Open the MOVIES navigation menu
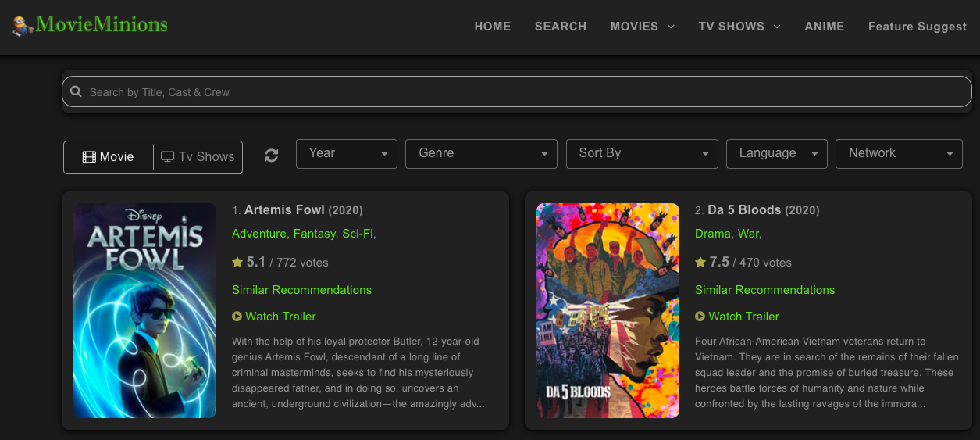 pos(642,27)
